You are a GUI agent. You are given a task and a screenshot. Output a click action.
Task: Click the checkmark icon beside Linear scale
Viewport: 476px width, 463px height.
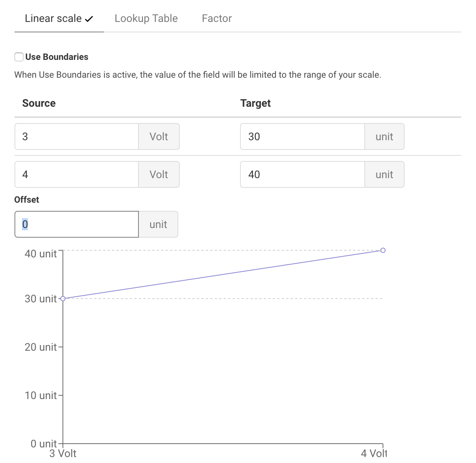click(89, 19)
